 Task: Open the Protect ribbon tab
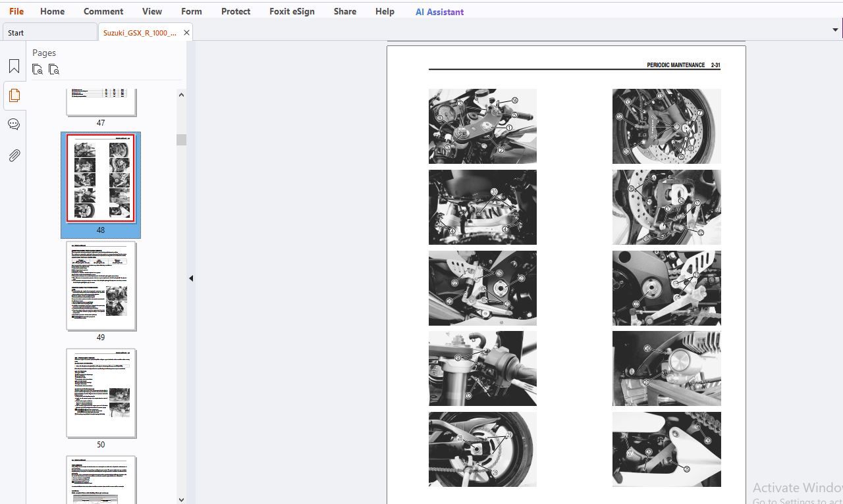(236, 11)
